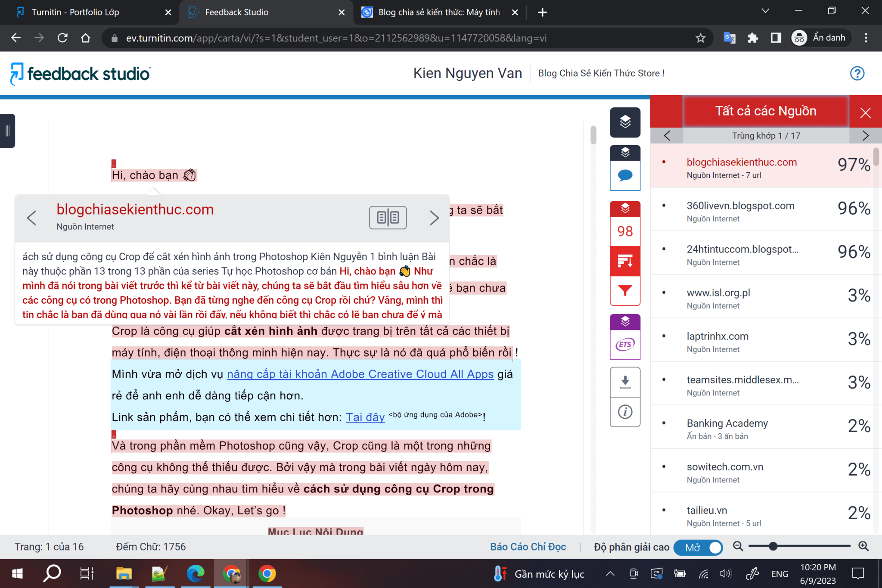This screenshot has height=588, width=882.
Task: Click the Báo Cáo Chỉ Đọc button
Action: coord(528,547)
